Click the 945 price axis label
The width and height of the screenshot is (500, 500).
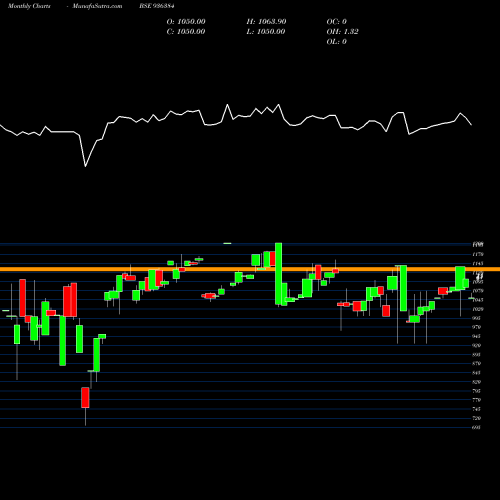(477, 336)
